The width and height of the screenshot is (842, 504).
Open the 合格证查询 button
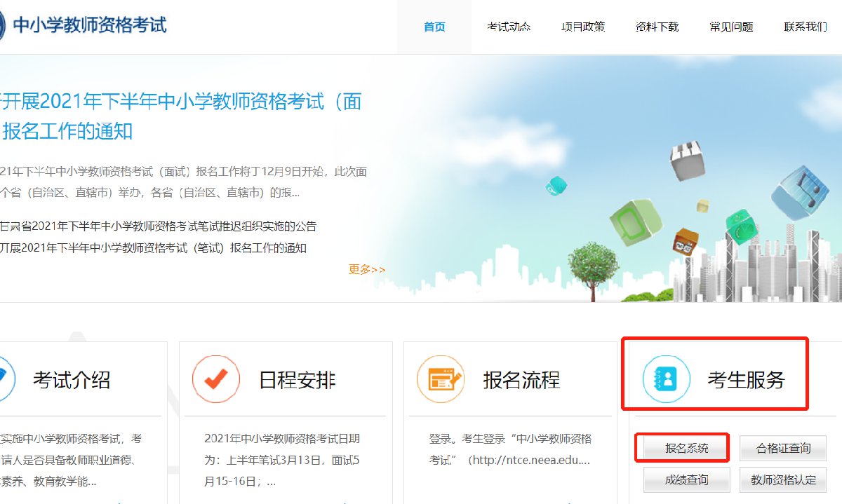tap(783, 448)
